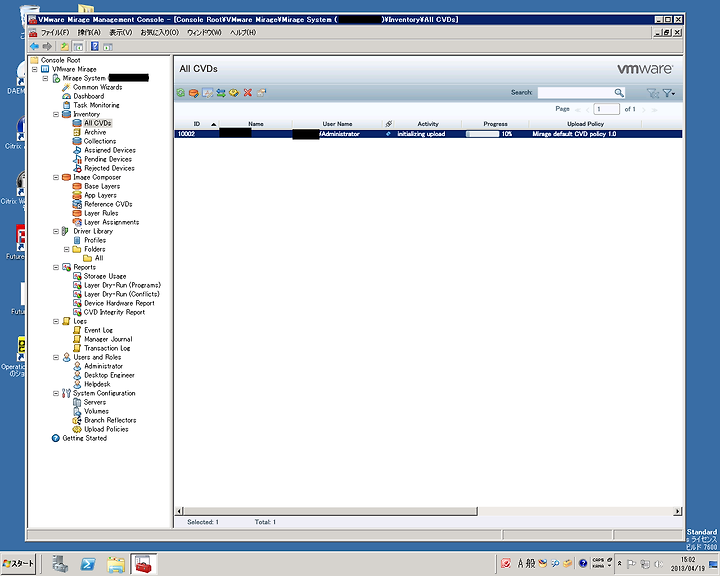Select the CVD row 10002
This screenshot has width=720, height=576.
pos(428,134)
